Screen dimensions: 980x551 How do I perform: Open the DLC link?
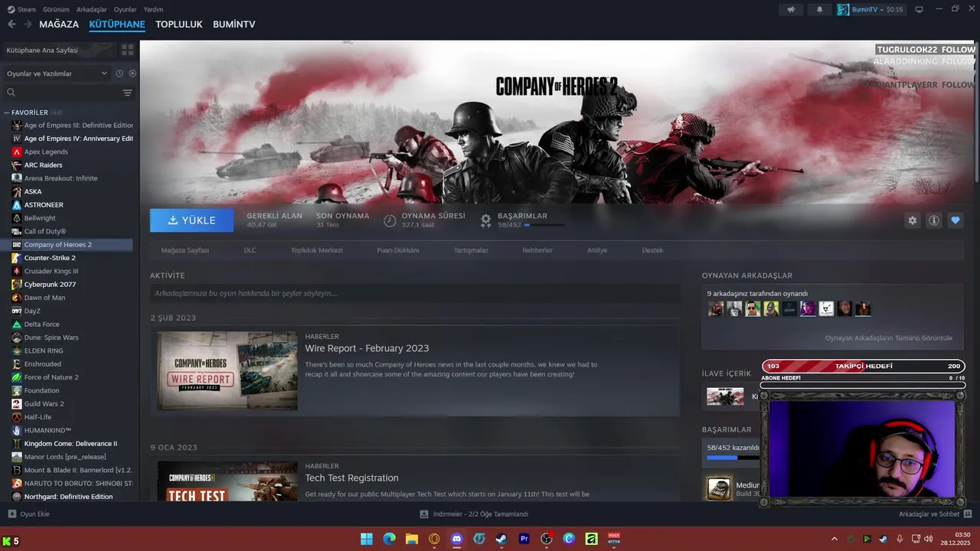coord(250,250)
